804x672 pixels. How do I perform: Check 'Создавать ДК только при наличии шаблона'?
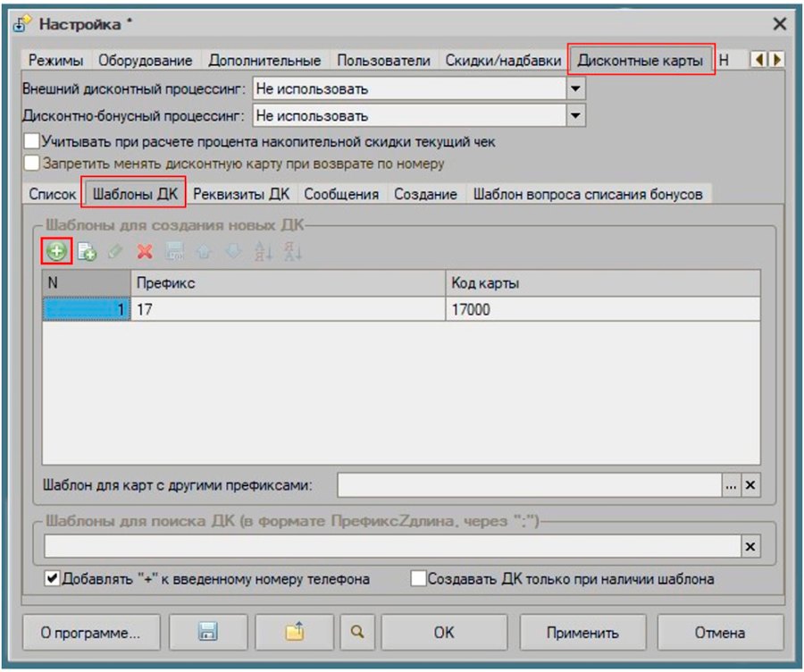coord(418,579)
